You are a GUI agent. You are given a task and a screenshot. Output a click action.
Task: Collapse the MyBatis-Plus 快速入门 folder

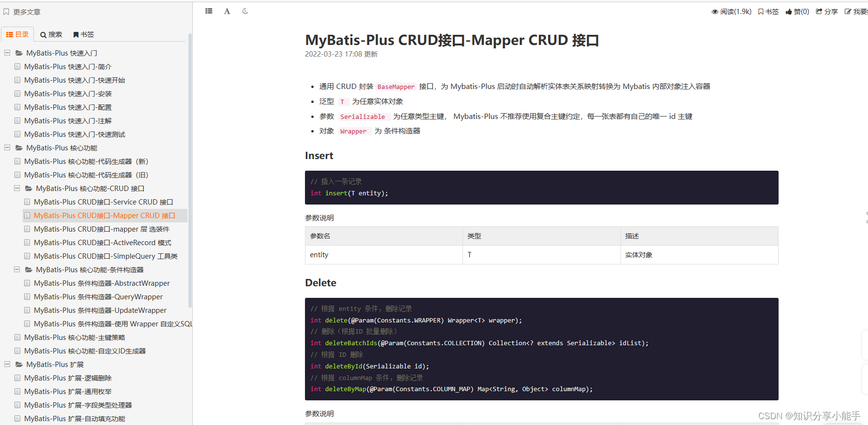click(7, 53)
